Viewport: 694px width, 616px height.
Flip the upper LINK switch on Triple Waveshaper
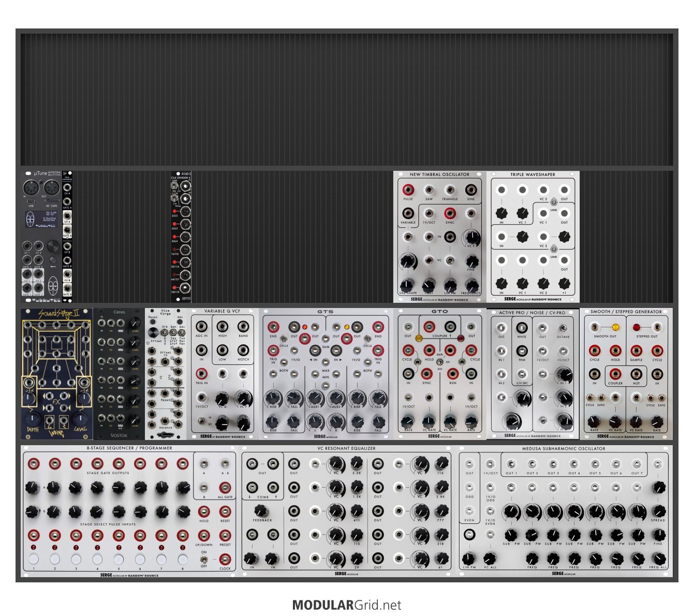pos(554,201)
